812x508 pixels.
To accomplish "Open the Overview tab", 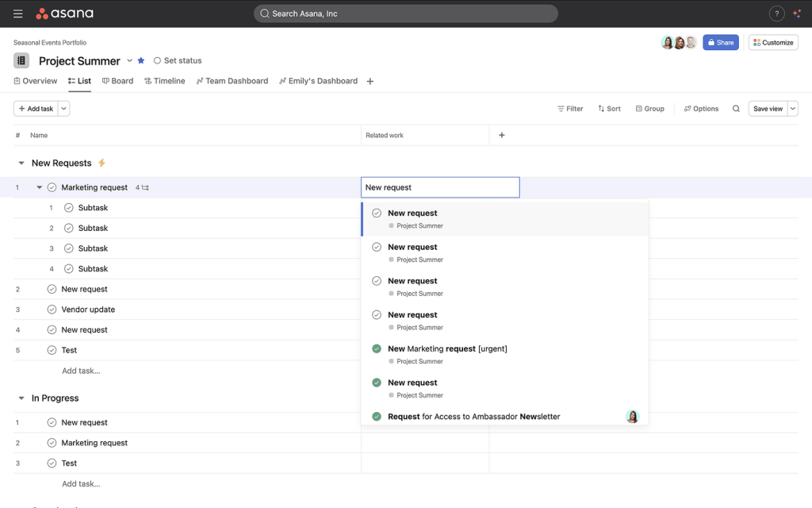I will pos(35,80).
